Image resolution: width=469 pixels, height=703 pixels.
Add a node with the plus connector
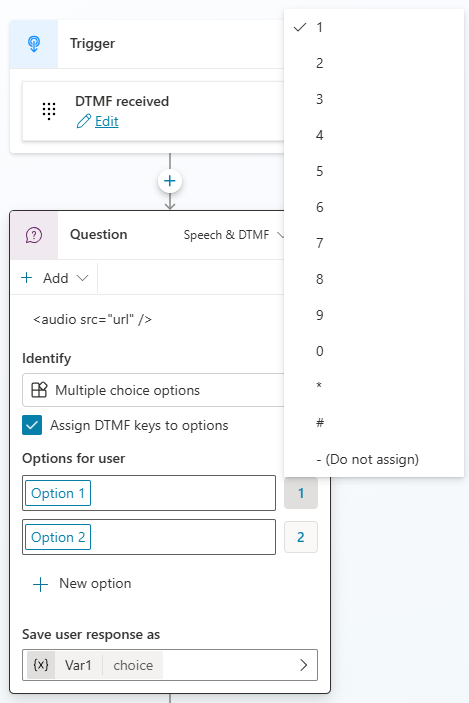point(169,181)
